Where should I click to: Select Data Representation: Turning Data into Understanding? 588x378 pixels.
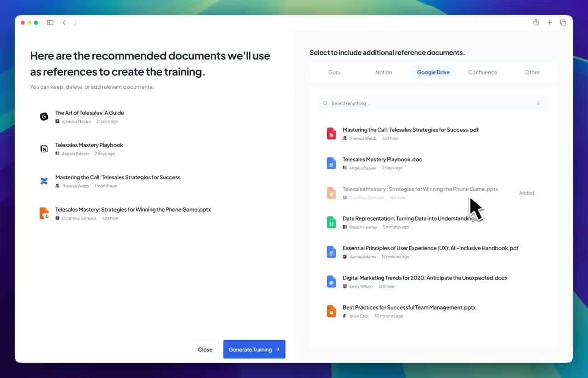[x=408, y=219]
